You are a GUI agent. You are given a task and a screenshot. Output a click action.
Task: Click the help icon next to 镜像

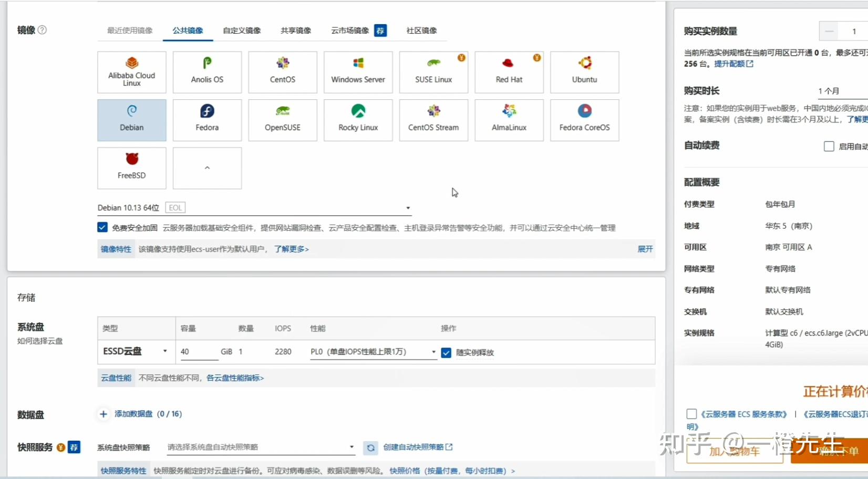43,30
